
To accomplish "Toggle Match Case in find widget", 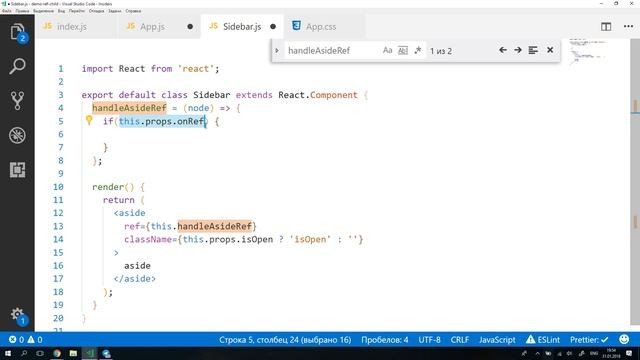I will (x=387, y=50).
